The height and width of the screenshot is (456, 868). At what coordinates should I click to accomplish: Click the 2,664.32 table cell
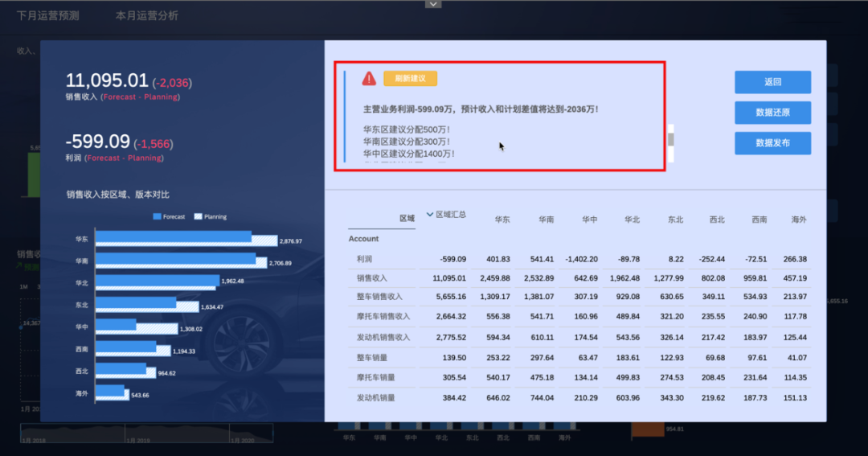coord(451,316)
